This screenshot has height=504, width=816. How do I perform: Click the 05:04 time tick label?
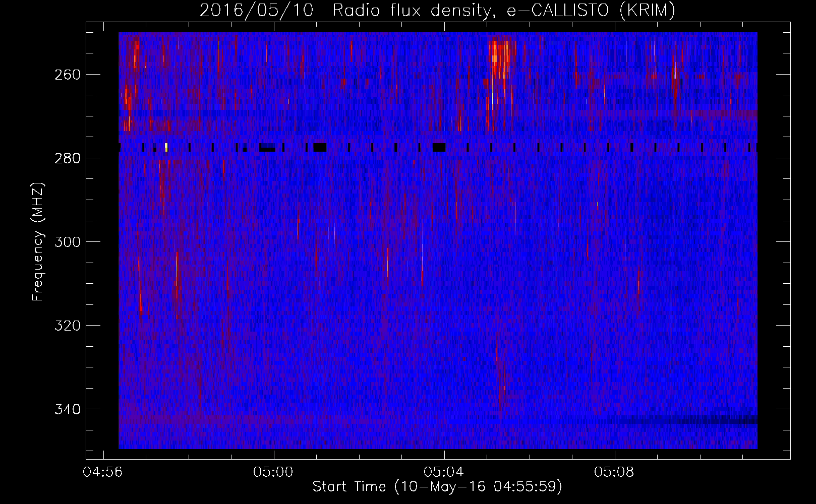click(444, 472)
